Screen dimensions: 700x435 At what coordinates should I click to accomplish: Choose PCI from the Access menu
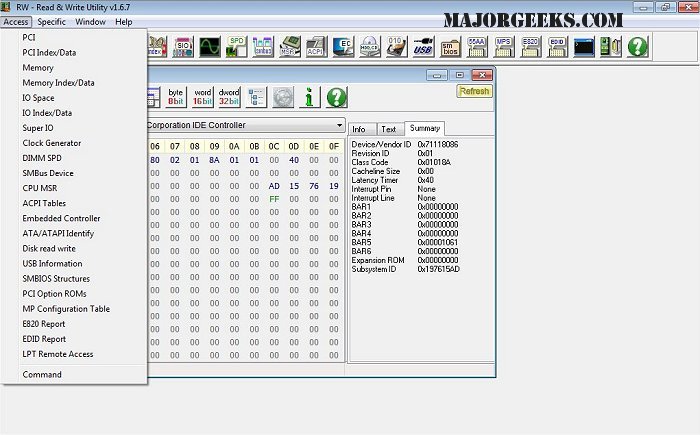(74, 38)
